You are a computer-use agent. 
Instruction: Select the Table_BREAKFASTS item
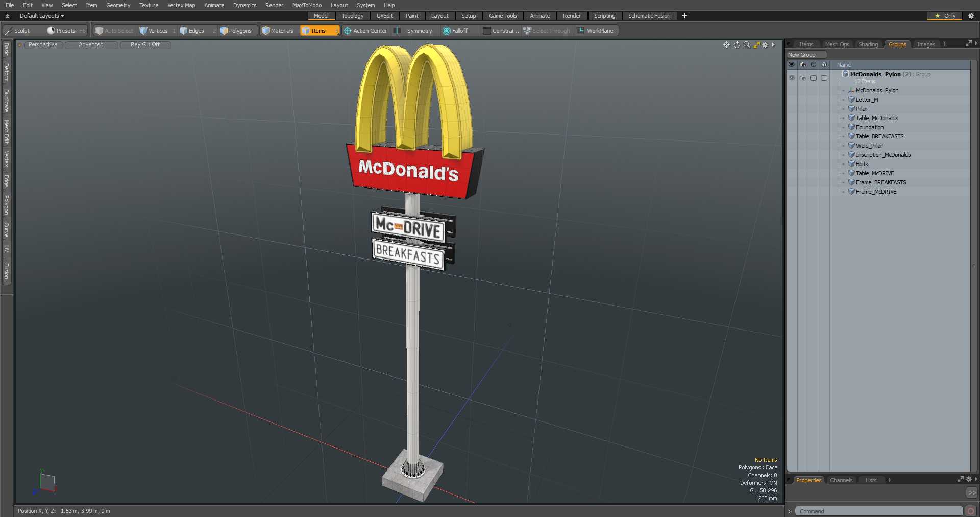pos(879,136)
